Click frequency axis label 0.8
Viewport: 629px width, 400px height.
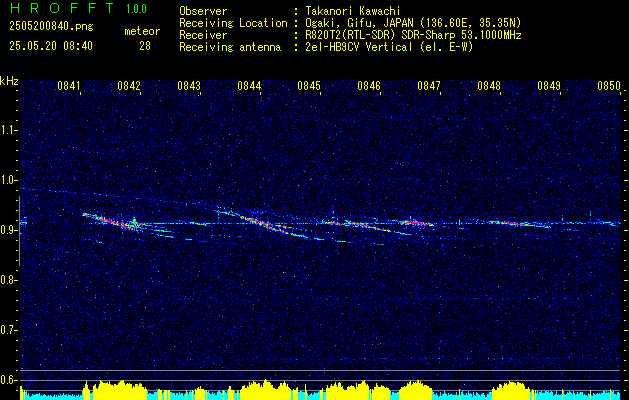(x=8, y=280)
